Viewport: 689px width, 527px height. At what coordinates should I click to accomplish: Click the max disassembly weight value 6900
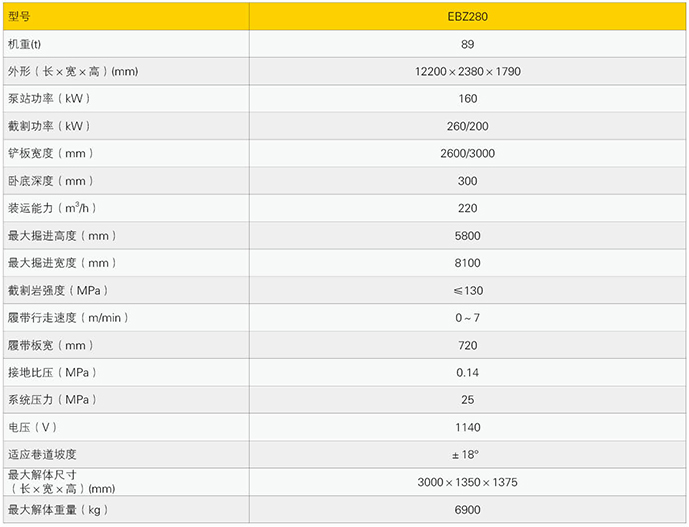click(468, 510)
